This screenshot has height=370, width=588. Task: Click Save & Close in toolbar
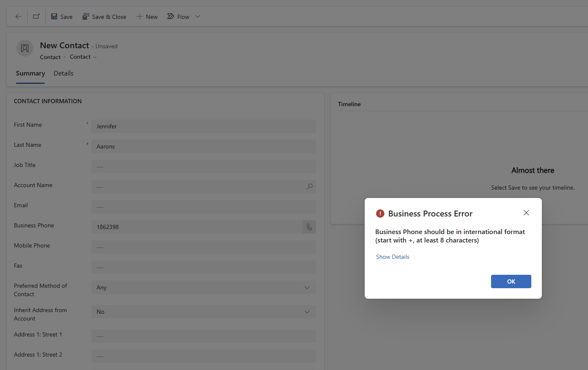(x=104, y=17)
